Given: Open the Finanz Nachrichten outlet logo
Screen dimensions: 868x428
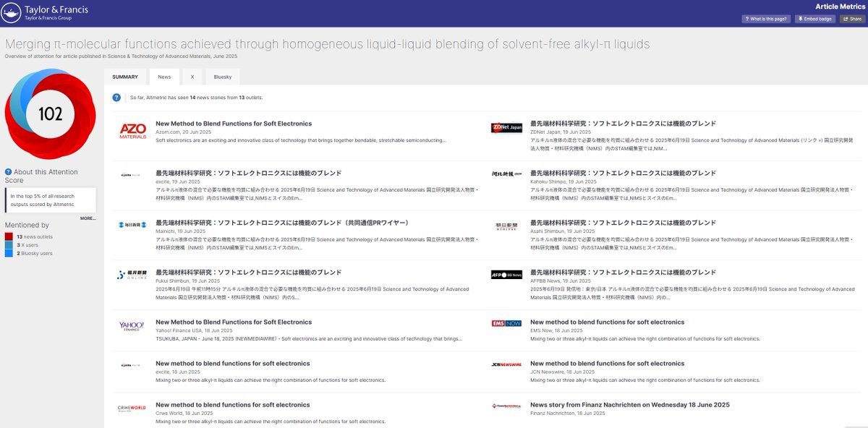Looking at the screenshot, I should (506, 406).
